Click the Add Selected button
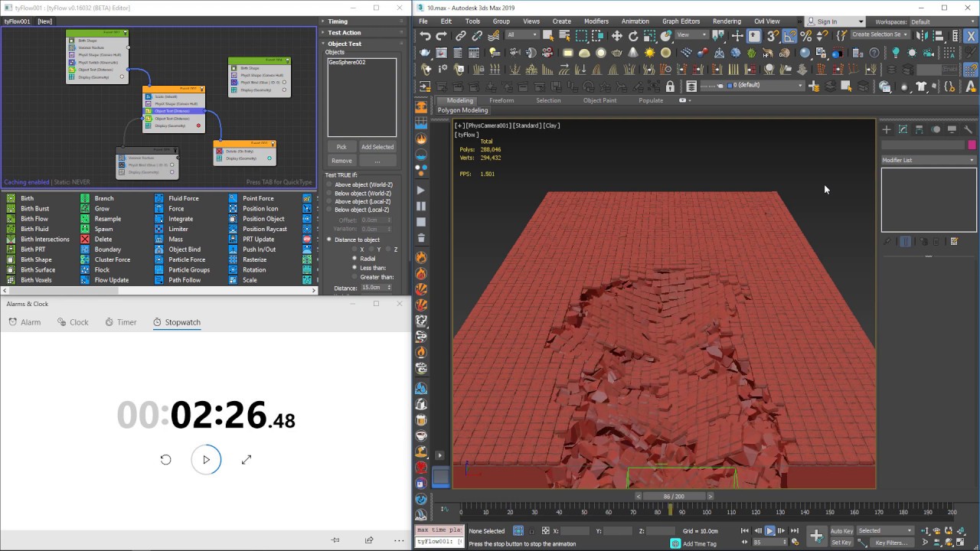Viewport: 980px width, 551px height. tap(377, 147)
